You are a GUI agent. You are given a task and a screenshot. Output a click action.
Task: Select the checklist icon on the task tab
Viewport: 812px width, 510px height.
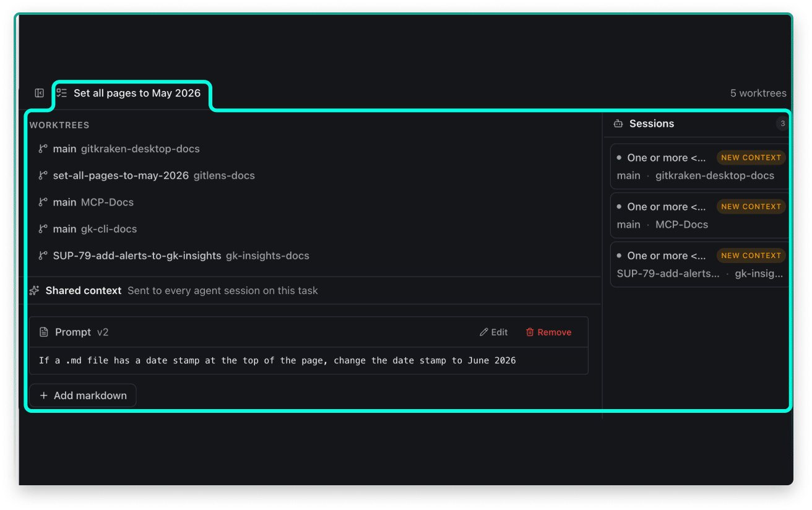click(x=61, y=93)
